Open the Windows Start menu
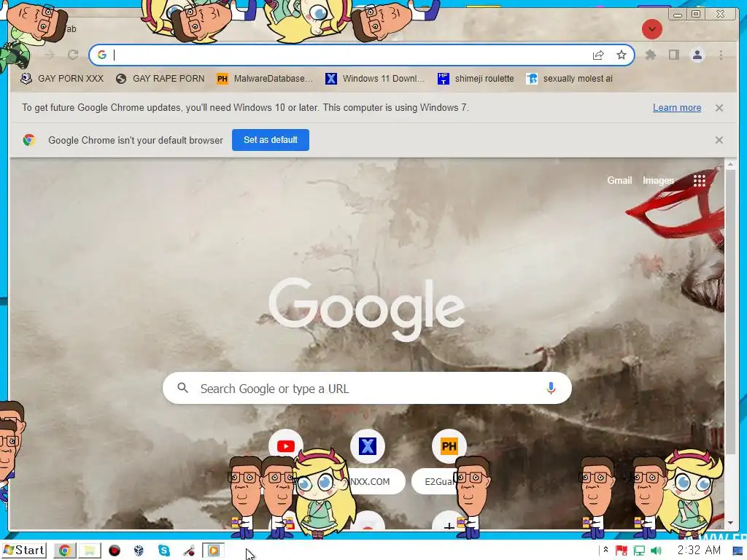The image size is (747, 560). 24,551
